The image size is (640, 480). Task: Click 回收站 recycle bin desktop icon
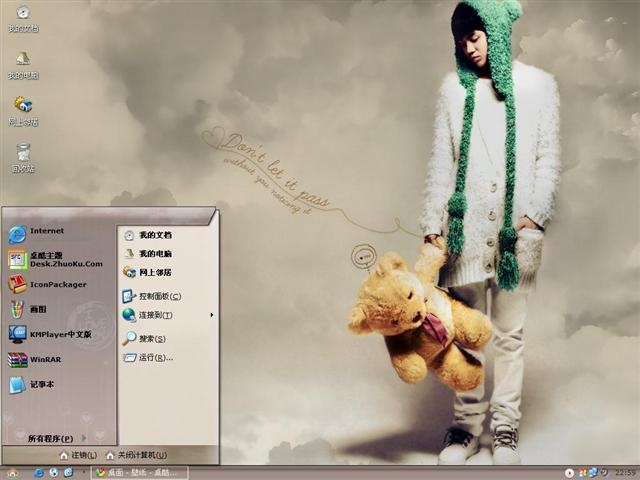click(x=23, y=158)
